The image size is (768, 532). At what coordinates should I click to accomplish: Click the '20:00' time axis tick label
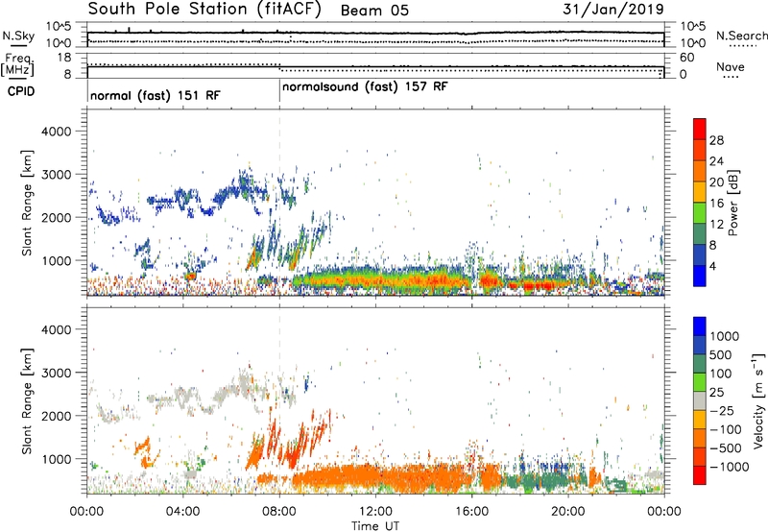568,512
